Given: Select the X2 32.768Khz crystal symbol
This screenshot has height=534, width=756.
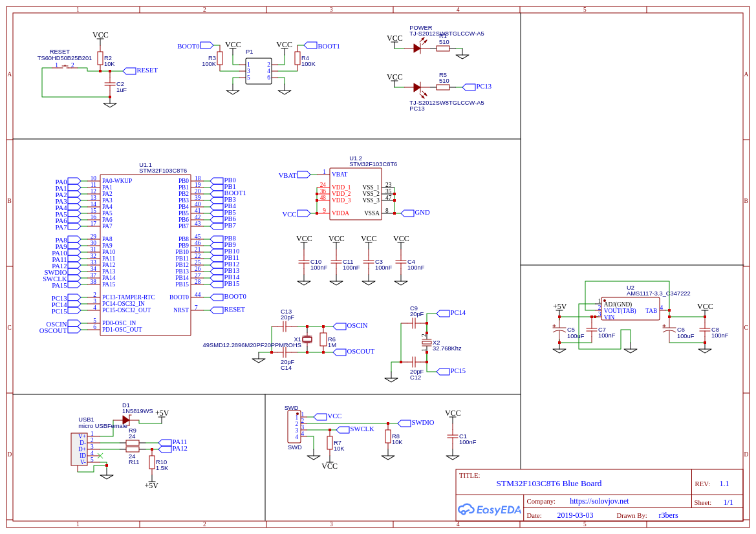Looking at the screenshot, I should pos(426,343).
